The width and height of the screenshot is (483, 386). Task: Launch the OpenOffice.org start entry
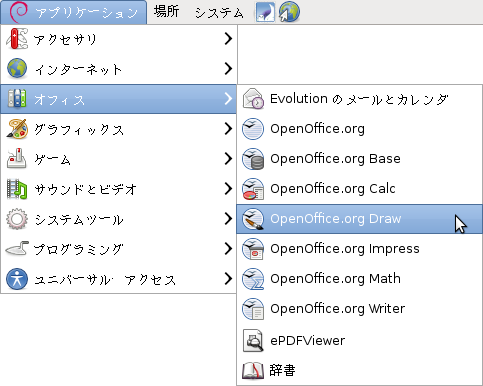(x=359, y=129)
